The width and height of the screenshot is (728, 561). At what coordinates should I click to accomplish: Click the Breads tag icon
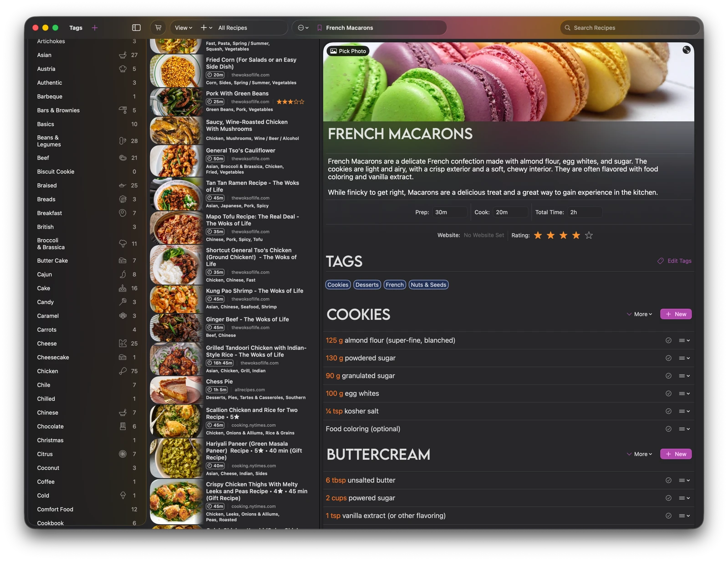pyautogui.click(x=122, y=199)
